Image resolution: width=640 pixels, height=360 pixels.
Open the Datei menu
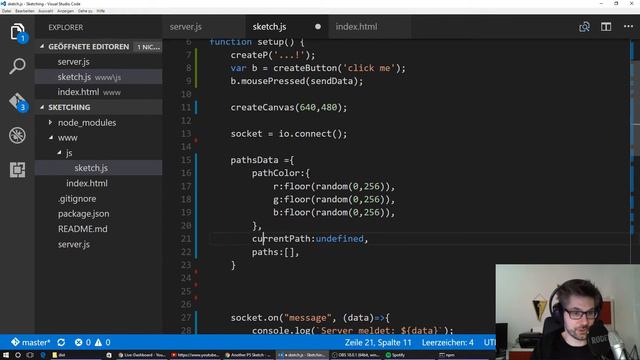pyautogui.click(x=6, y=11)
